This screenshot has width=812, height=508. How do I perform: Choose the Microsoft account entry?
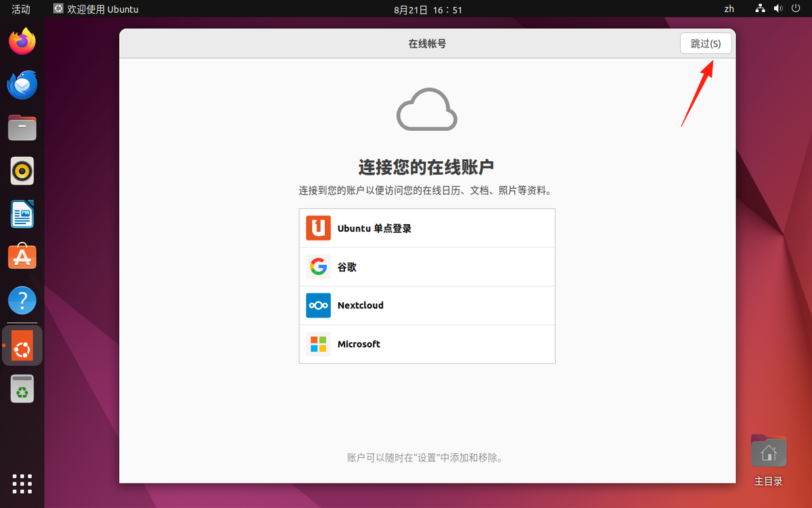[427, 344]
